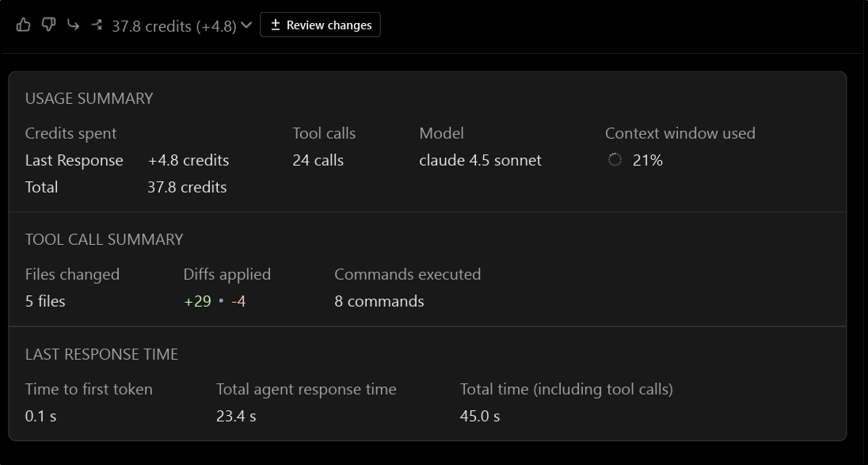Click the 8 commands executed value

379,301
